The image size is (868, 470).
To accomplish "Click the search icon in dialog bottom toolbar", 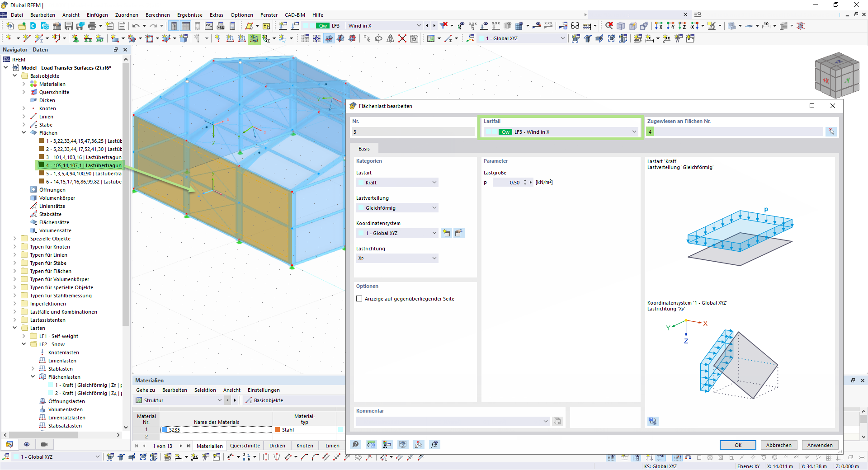I will coord(356,445).
